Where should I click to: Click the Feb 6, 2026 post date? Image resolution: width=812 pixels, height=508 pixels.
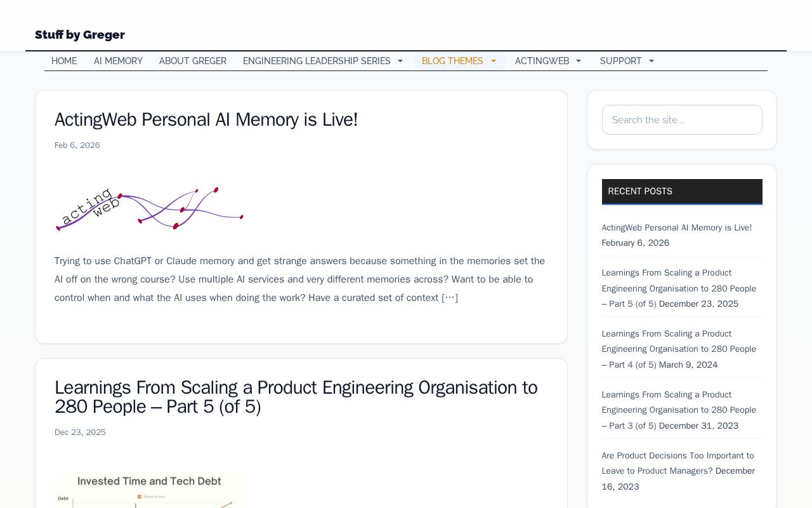pos(77,145)
